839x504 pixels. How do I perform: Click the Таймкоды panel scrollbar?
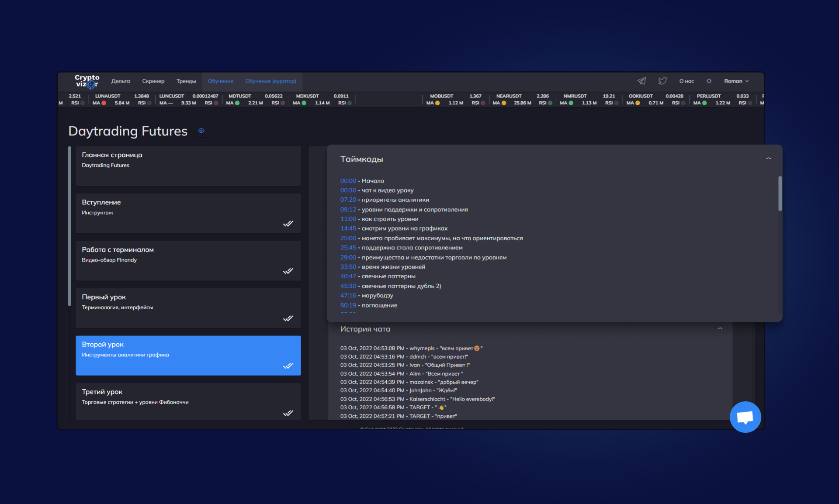(x=780, y=194)
